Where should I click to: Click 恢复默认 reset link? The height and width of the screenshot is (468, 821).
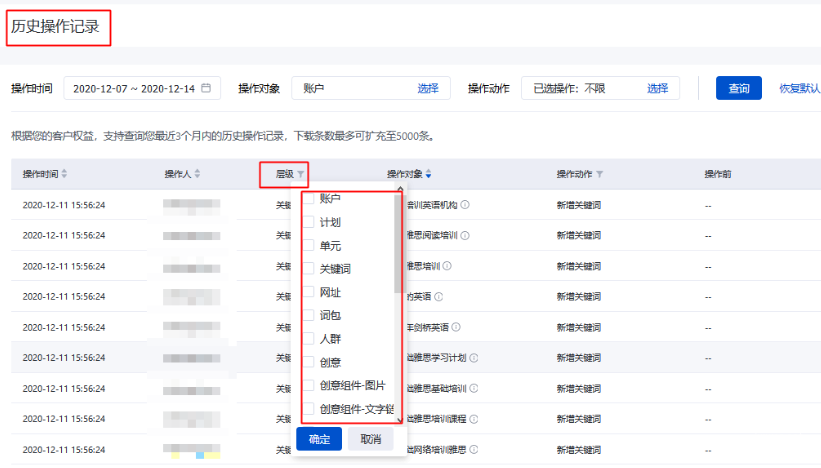click(799, 88)
